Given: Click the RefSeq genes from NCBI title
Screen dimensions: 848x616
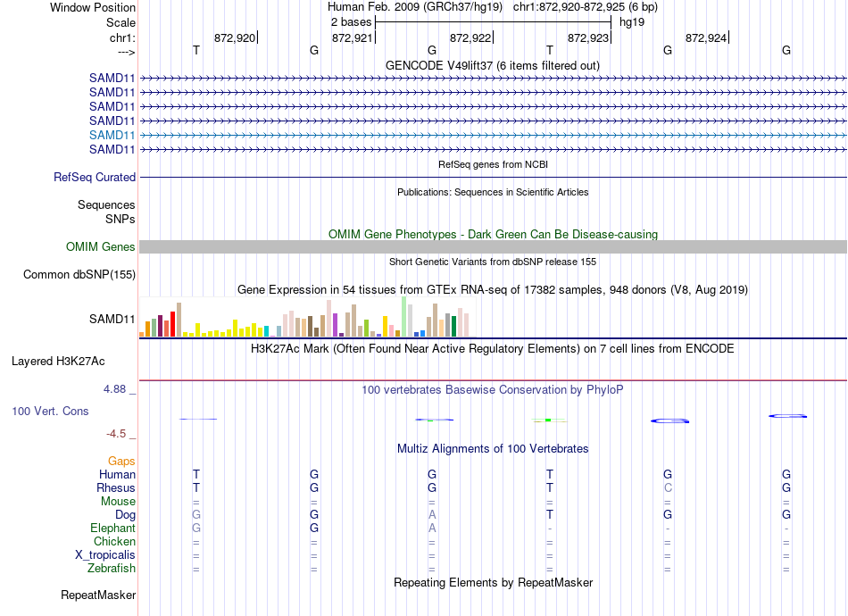Looking at the screenshot, I should 493,164.
